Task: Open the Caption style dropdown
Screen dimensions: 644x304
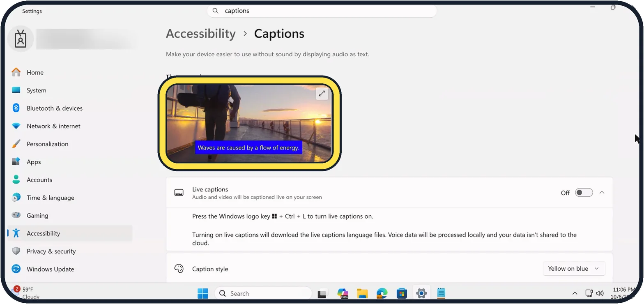Action: click(x=574, y=269)
